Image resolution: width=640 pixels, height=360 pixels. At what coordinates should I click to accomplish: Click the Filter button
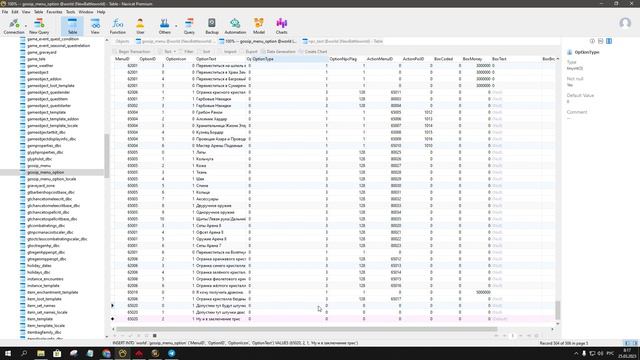point(186,52)
